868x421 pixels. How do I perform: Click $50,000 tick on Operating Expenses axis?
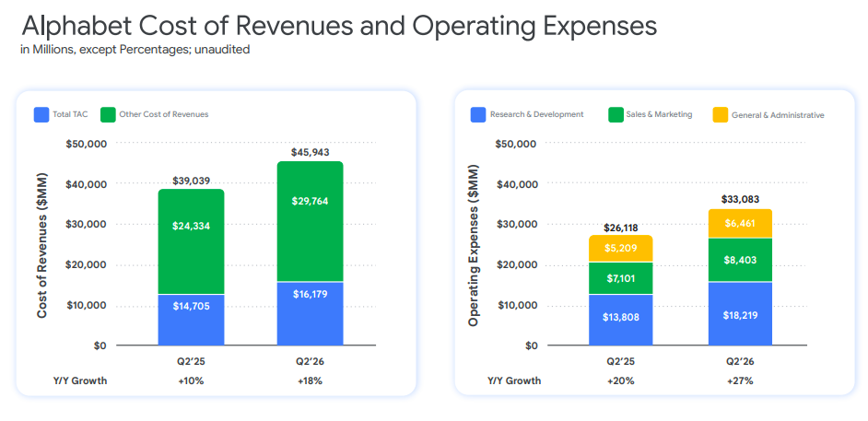click(517, 143)
